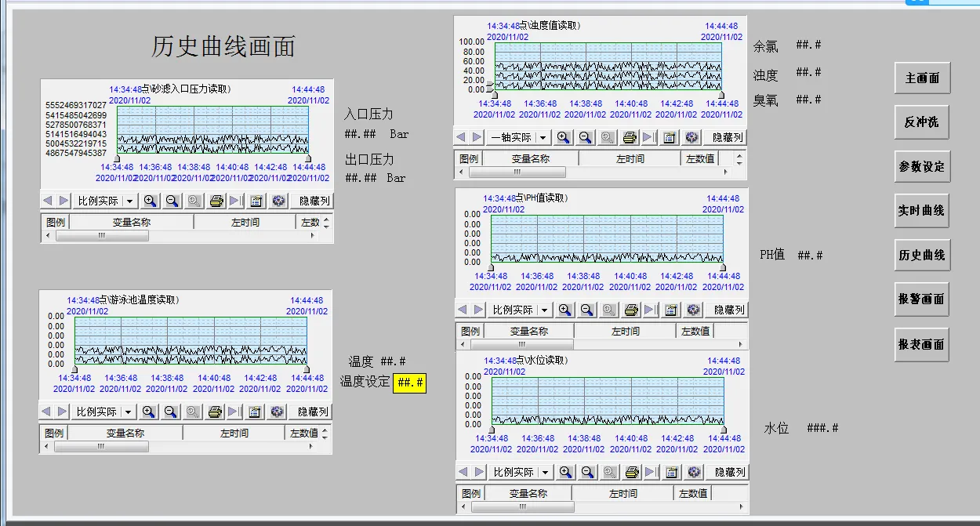Select the zoom-in magnifier on the water level toolbar
The height and width of the screenshot is (526, 980).
[564, 471]
